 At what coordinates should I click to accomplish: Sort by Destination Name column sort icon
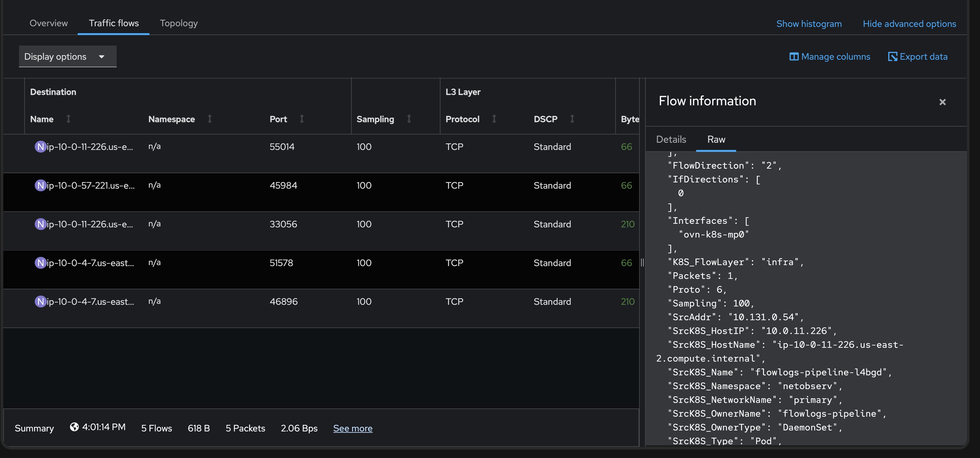tap(69, 119)
